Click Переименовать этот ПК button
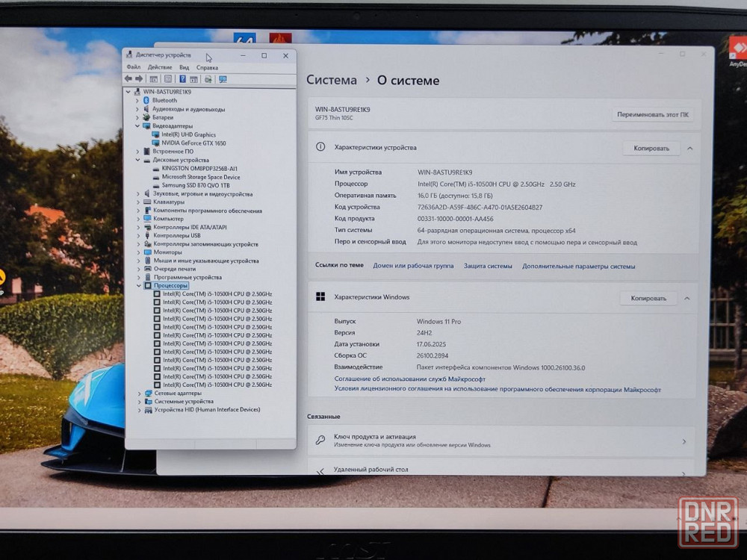The image size is (747, 560). point(653,114)
